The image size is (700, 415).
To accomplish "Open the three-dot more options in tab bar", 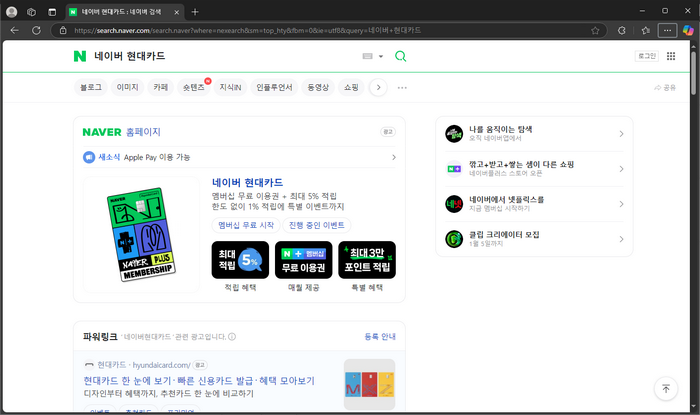I will coord(402,87).
